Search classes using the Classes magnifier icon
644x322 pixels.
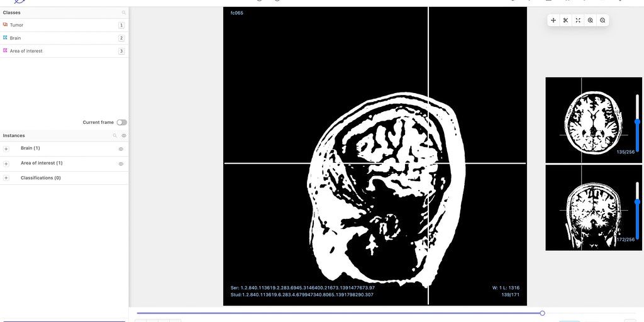point(124,13)
